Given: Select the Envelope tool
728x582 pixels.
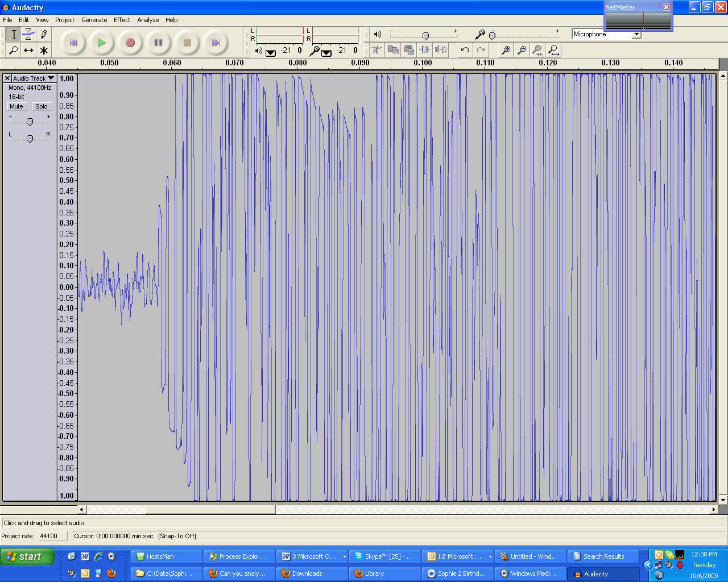Looking at the screenshot, I should pyautogui.click(x=28, y=35).
